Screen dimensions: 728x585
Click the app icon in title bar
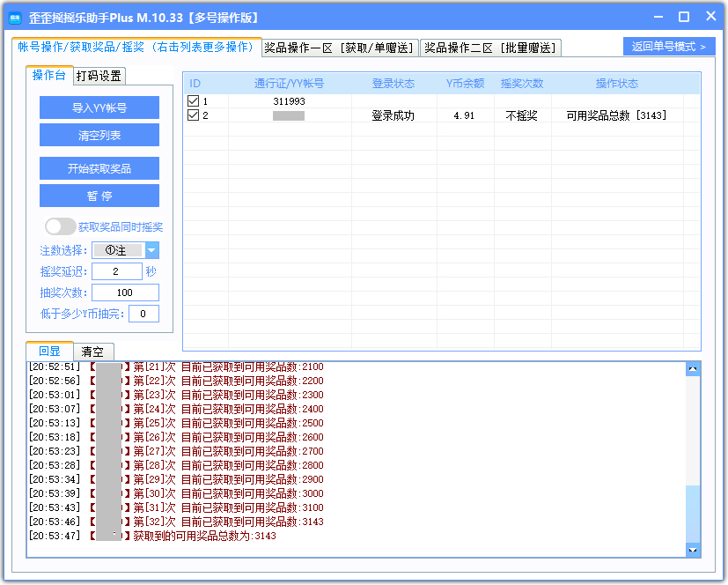(15, 18)
